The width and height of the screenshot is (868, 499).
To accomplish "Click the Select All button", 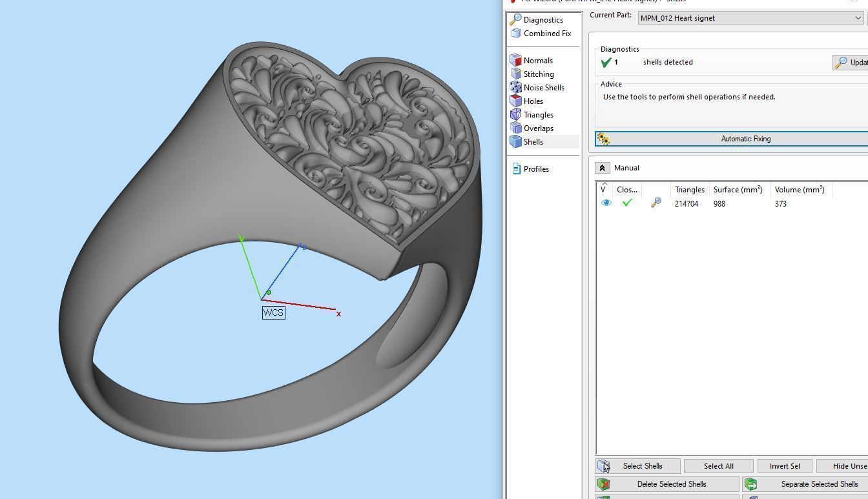I will coord(718,466).
